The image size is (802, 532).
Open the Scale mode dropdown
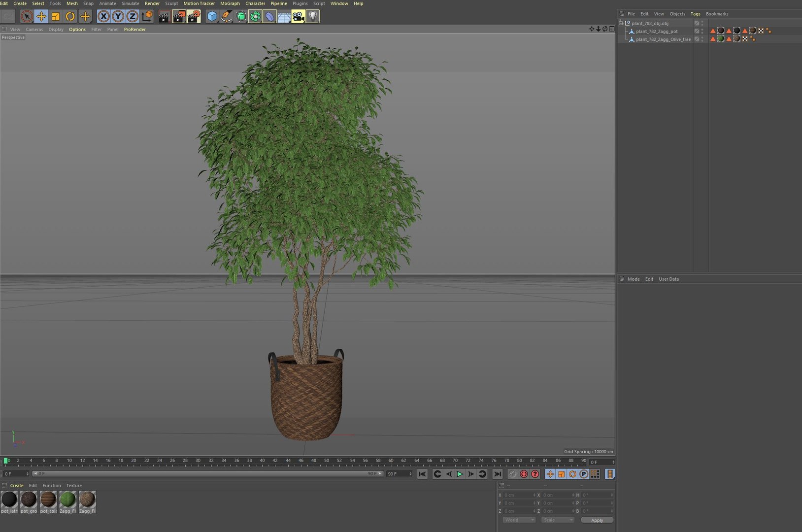coord(557,520)
